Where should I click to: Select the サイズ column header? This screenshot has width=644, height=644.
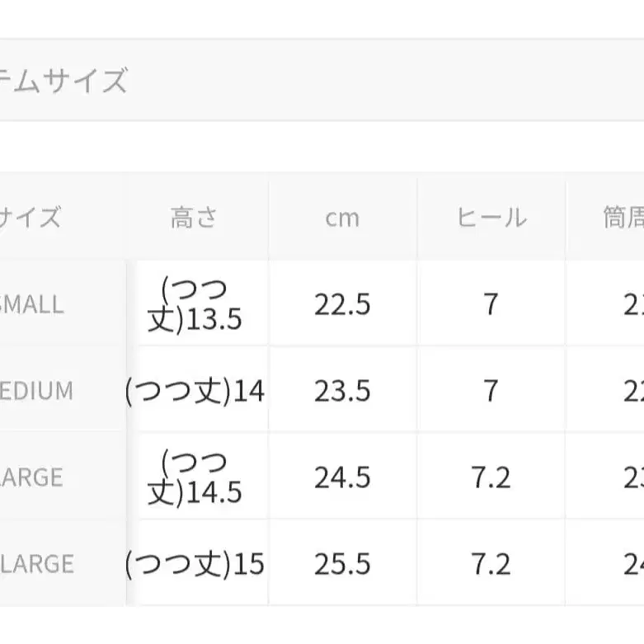31,218
